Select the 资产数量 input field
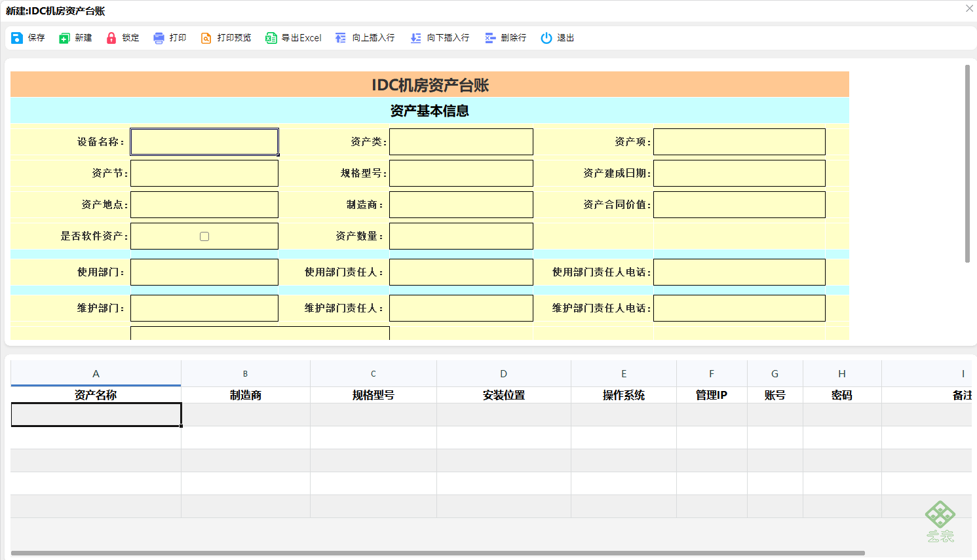The height and width of the screenshot is (560, 977). pyautogui.click(x=461, y=236)
